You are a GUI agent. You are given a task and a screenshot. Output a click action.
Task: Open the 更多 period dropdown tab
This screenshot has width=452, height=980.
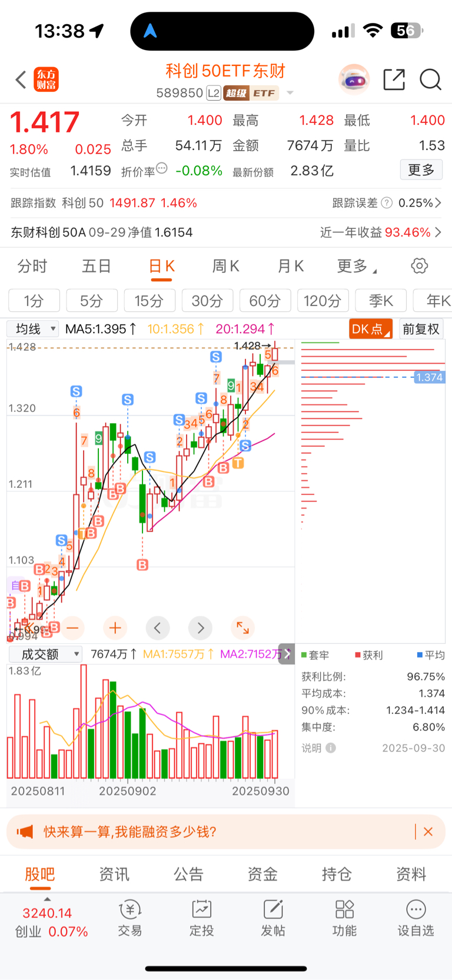point(357,267)
